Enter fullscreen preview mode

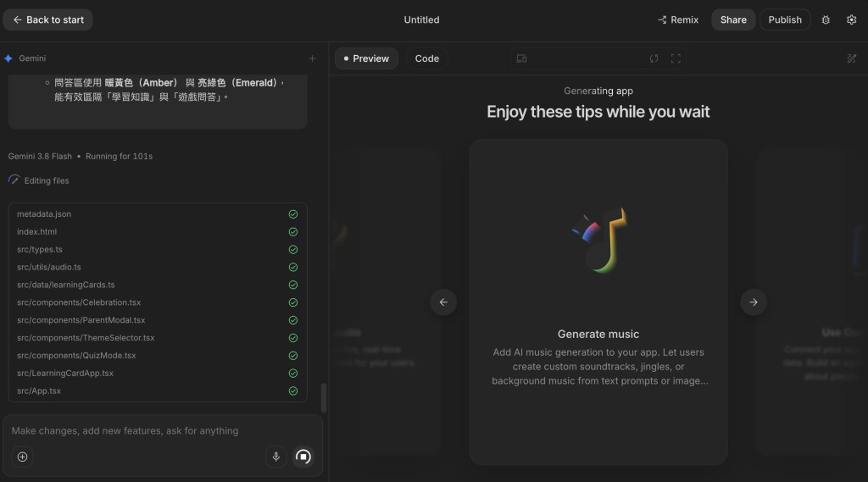click(x=676, y=58)
